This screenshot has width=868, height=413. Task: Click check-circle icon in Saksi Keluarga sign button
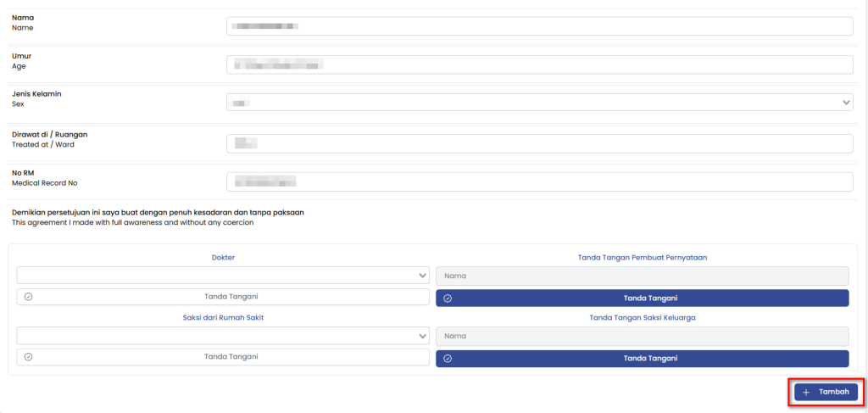(448, 358)
